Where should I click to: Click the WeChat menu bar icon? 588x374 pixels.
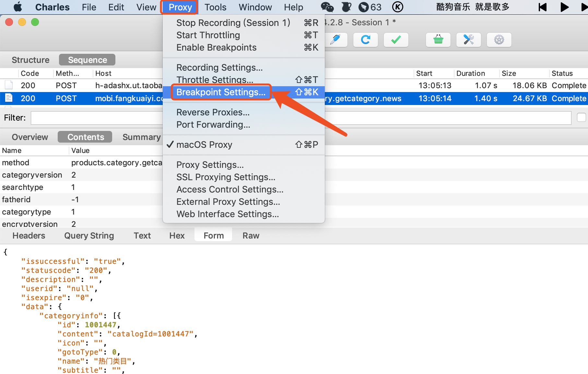click(x=327, y=7)
